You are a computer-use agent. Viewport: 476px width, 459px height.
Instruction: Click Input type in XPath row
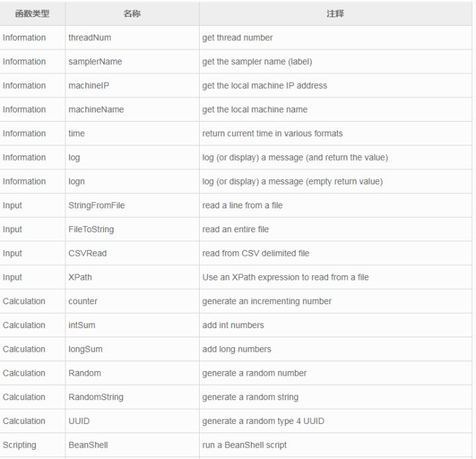click(13, 277)
